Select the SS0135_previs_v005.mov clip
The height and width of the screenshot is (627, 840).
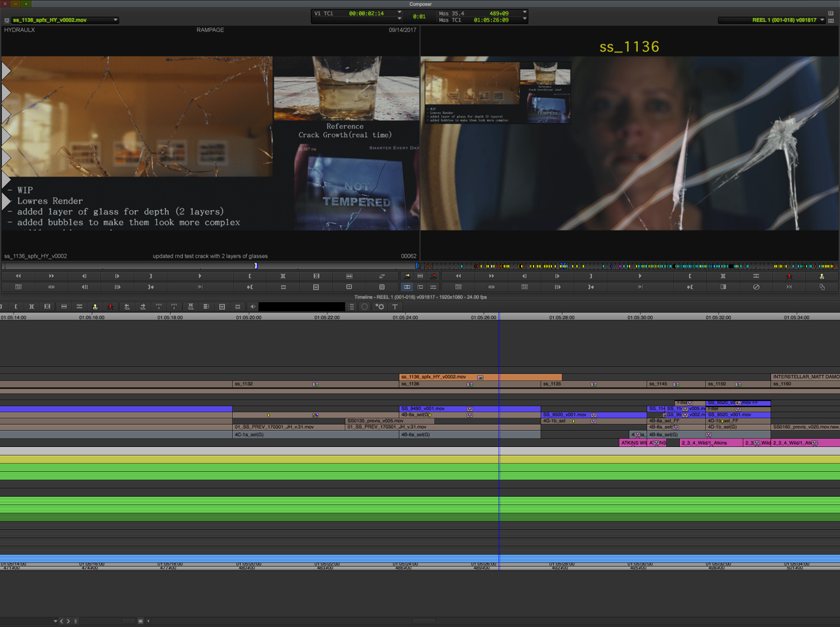click(390, 421)
